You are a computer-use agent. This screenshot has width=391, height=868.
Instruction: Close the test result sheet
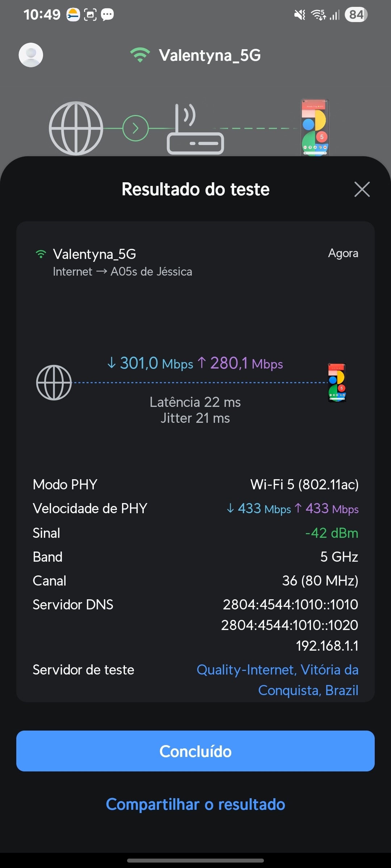[x=362, y=189]
